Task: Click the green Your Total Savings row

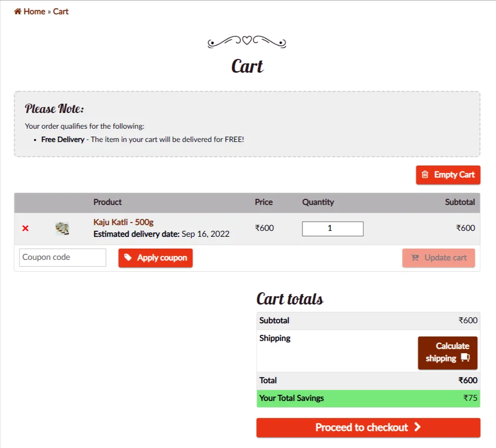Action: 368,398
